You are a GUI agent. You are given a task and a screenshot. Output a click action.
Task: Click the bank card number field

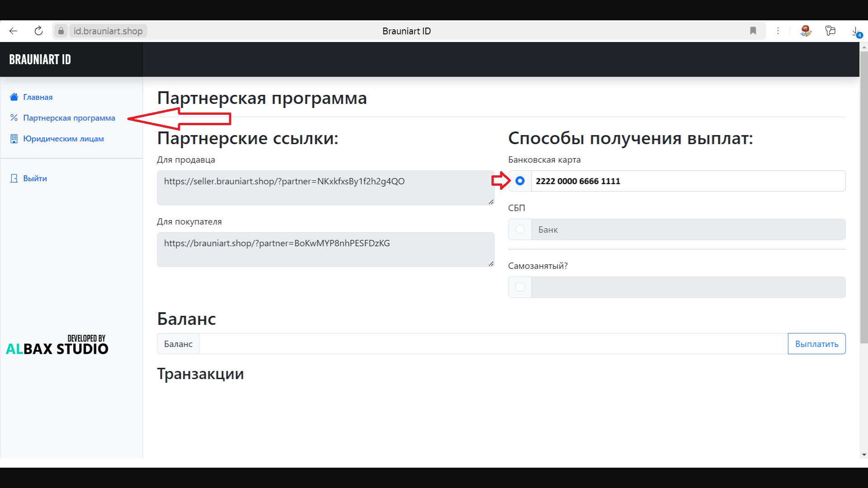(688, 181)
